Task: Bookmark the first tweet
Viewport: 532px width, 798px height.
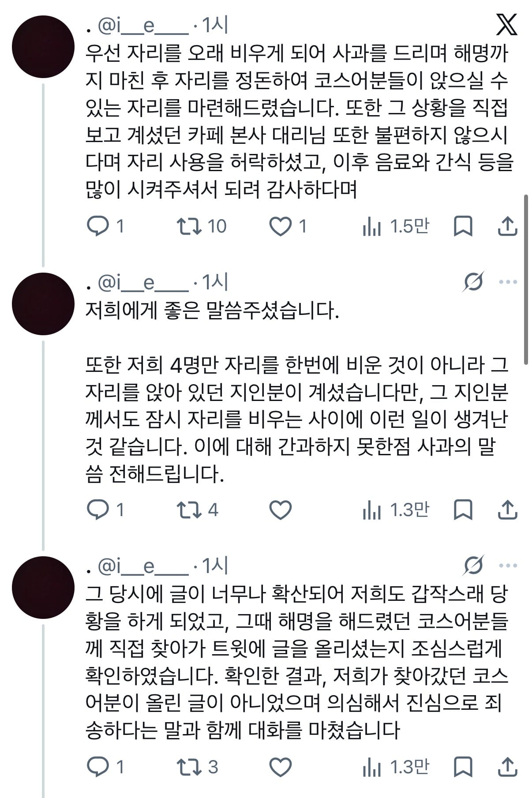Action: click(463, 226)
